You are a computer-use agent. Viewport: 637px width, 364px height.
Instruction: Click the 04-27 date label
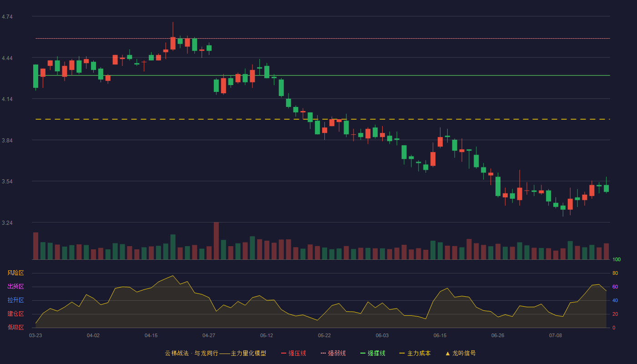209,335
